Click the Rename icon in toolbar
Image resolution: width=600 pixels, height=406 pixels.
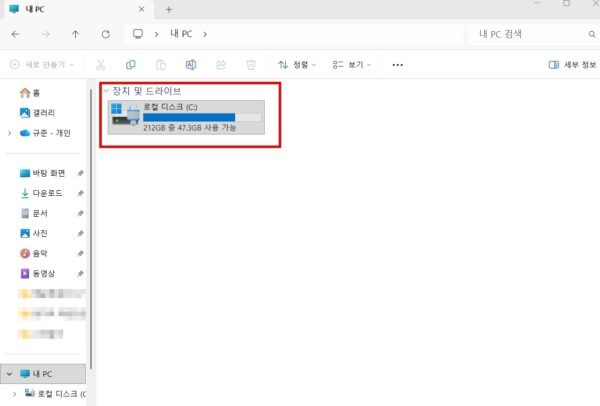click(x=191, y=65)
